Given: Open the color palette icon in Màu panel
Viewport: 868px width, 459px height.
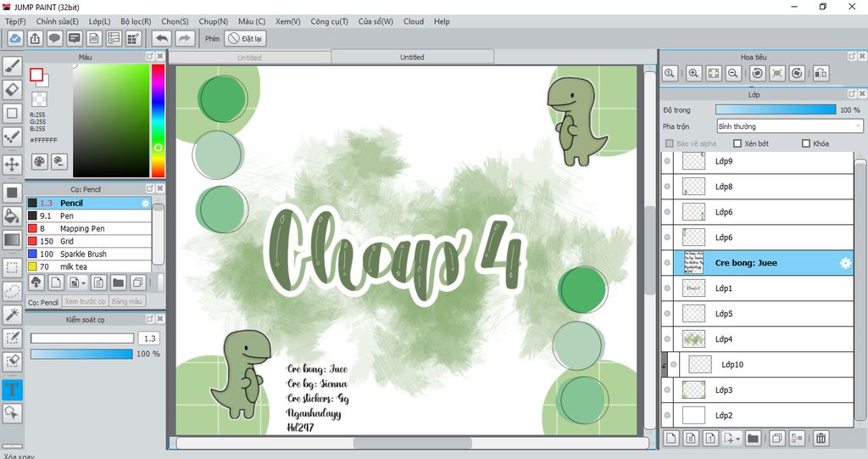Looking at the screenshot, I should click(39, 161).
